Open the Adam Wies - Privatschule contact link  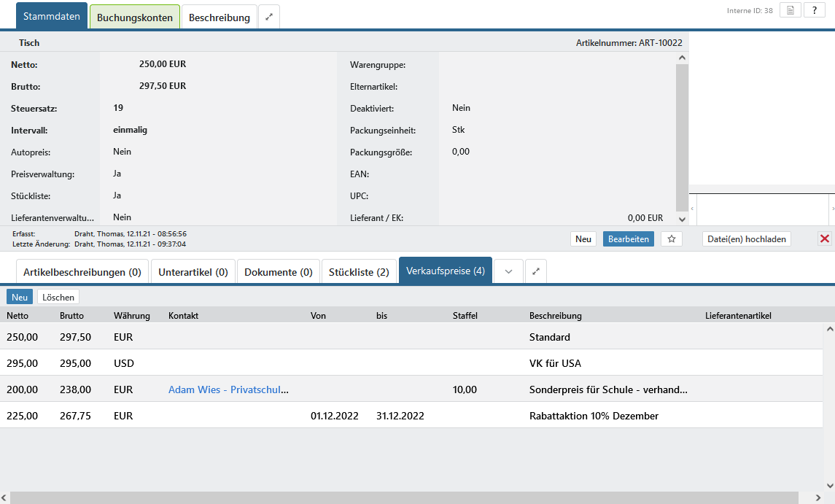tap(228, 389)
